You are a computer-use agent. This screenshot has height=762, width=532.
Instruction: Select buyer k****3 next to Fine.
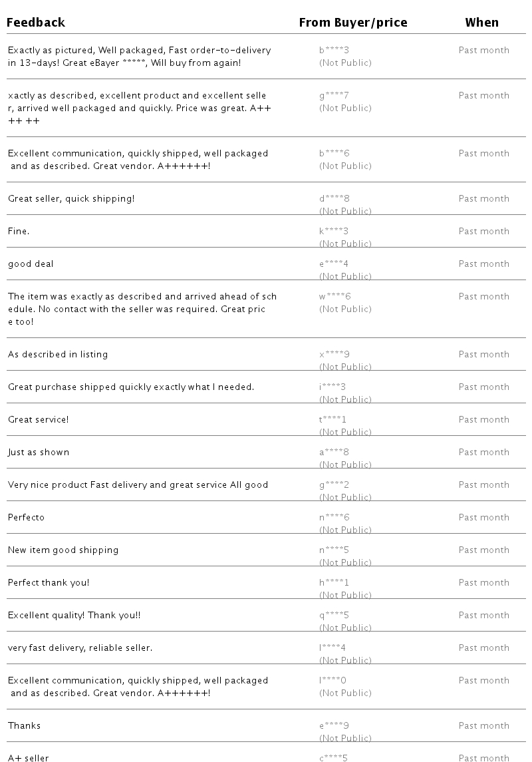pyautogui.click(x=333, y=231)
